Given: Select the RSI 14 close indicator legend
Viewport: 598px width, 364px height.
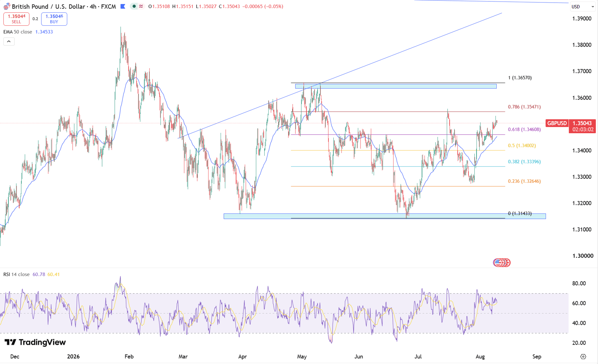Looking at the screenshot, I should pos(17,274).
